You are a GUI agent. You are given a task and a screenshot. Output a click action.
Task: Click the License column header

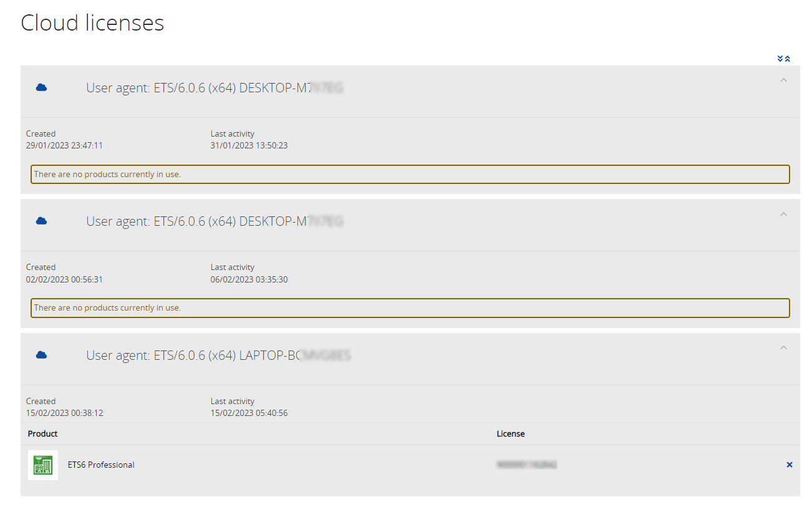tap(510, 433)
